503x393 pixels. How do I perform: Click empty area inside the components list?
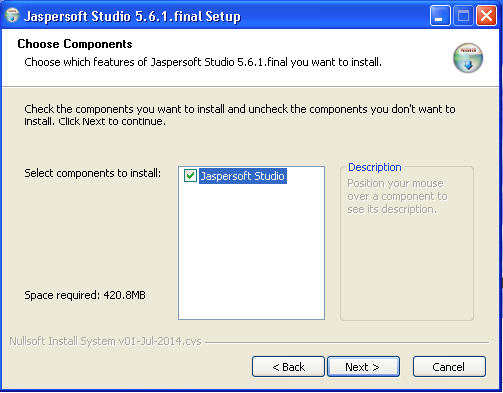click(251, 253)
